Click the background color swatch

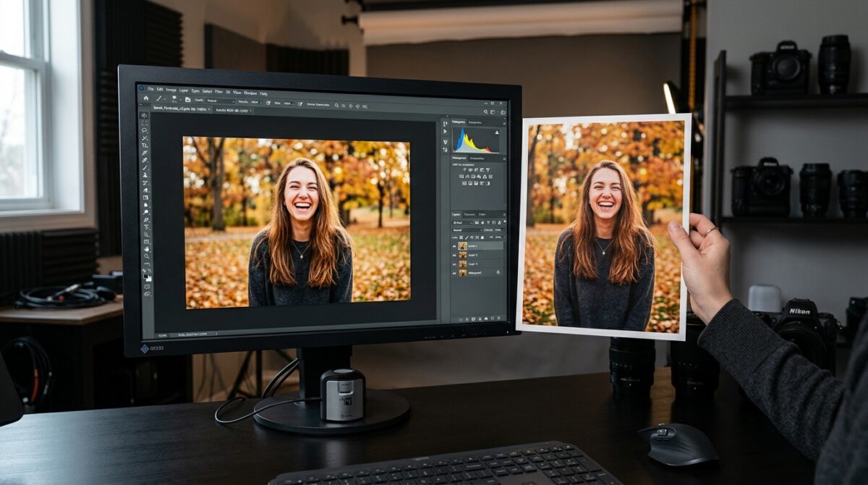pyautogui.click(x=149, y=279)
